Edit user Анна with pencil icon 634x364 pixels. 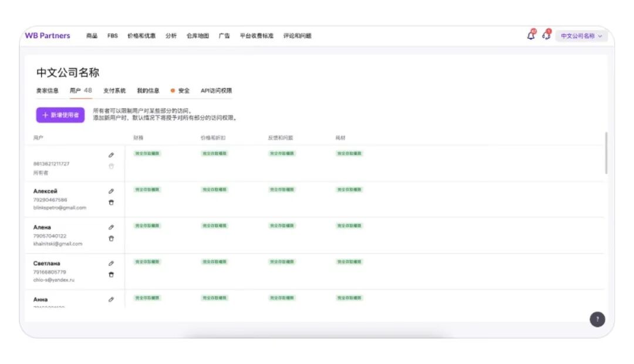click(111, 299)
